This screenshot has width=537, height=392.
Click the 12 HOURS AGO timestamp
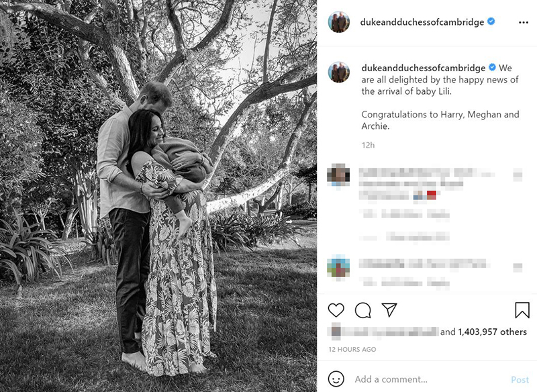pos(352,350)
